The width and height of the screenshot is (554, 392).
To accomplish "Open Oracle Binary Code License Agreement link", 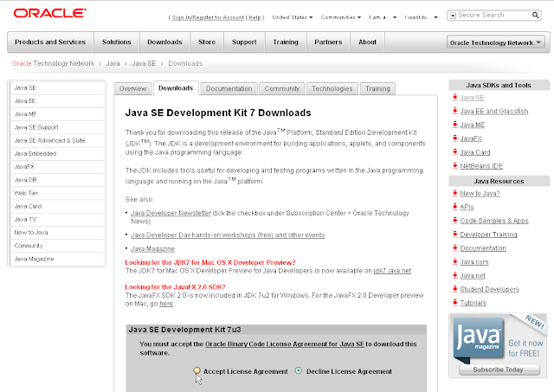I will (285, 344).
